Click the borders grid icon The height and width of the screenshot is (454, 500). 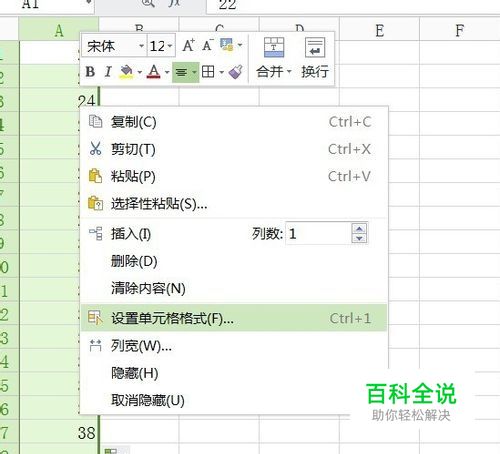pyautogui.click(x=208, y=72)
